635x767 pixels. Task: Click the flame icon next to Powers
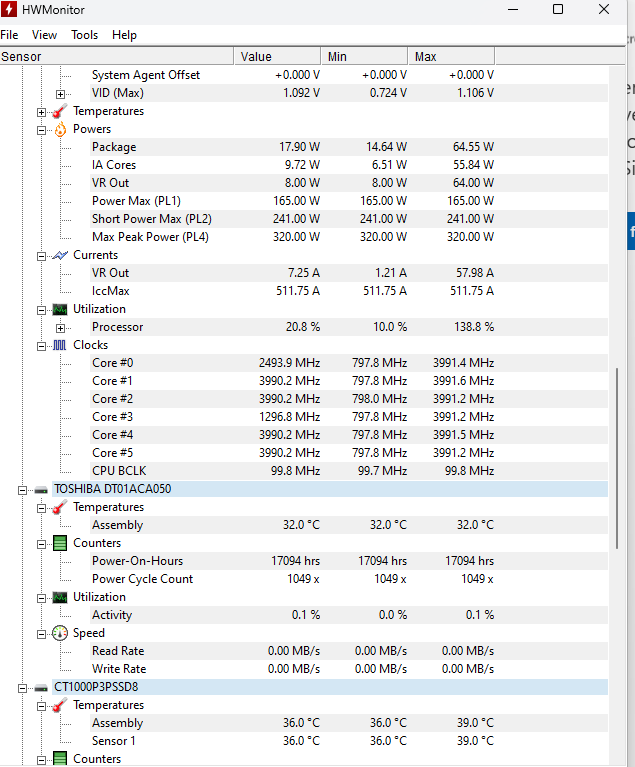coord(60,130)
